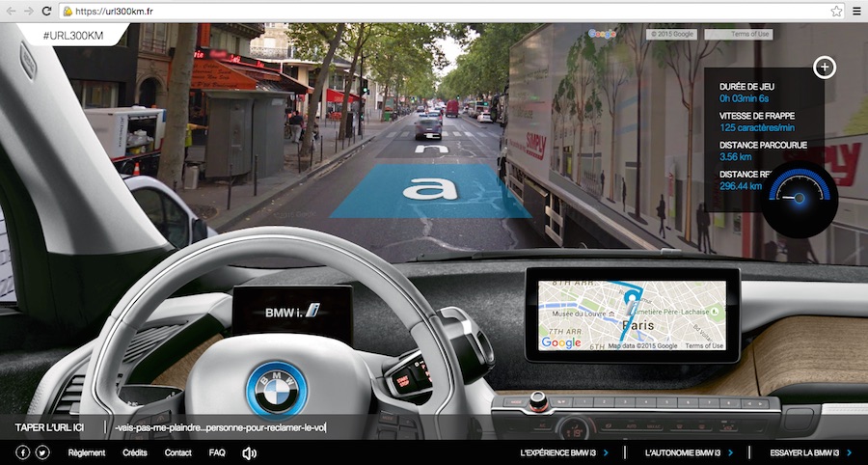The width and height of the screenshot is (868, 465).
Task: Click the browser forward arrow
Action: tap(29, 11)
